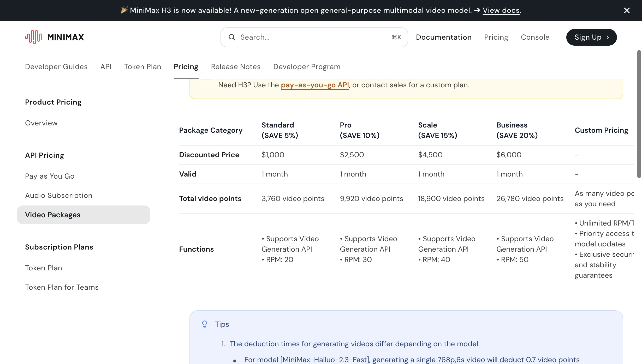Click the RPM: 20 function text
The height and width of the screenshot is (364, 642).
tap(278, 260)
